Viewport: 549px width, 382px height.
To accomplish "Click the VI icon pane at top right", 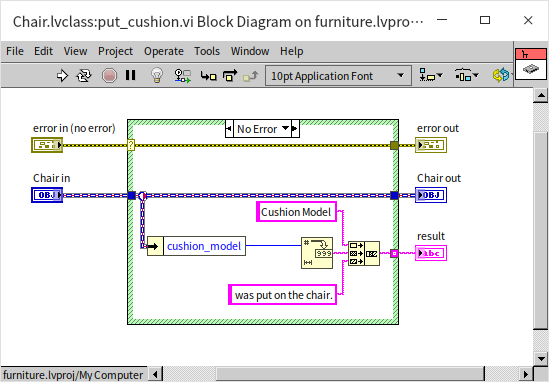I will pyautogui.click(x=530, y=64).
